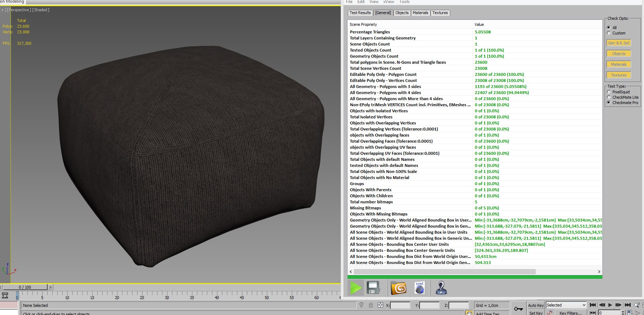This screenshot has width=644, height=315.
Task: Open the orange 3ds Max folder icon
Action: point(398,288)
